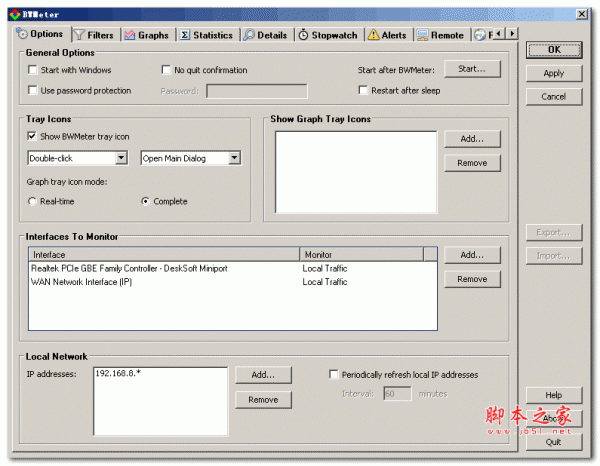Uncheck Show BWMeter tray icon
Screen dimensions: 600x466
[32, 136]
